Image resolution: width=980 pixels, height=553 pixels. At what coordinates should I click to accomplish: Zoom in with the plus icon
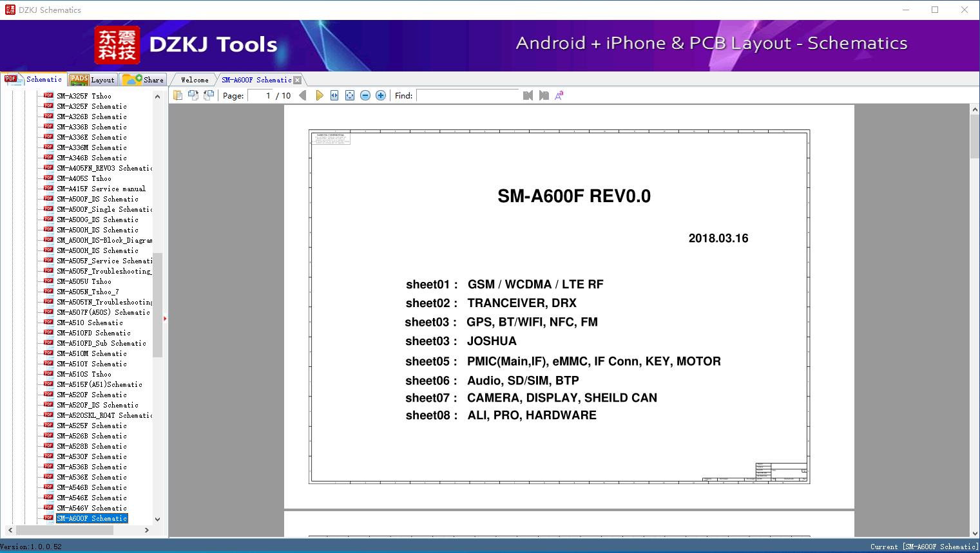(x=381, y=95)
